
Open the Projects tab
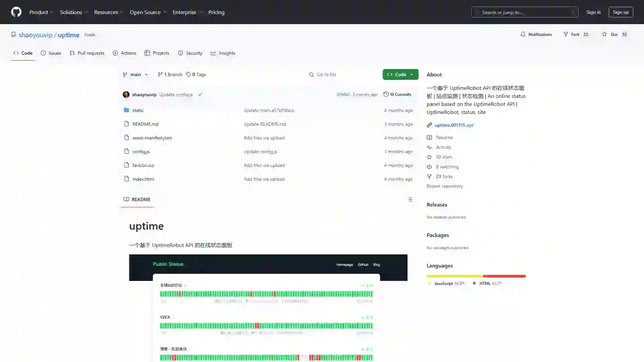157,53
